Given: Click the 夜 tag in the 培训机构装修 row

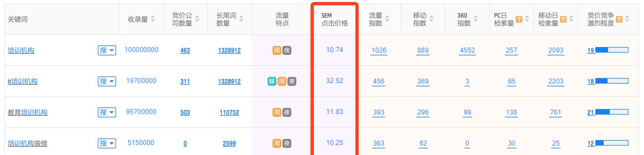Looking at the screenshot, I should (x=287, y=143).
